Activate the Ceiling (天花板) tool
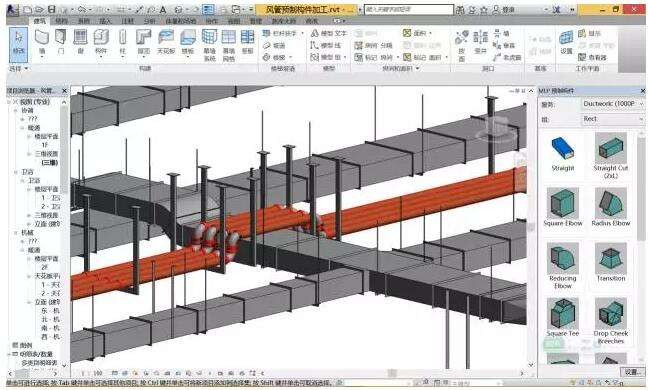 tap(166, 42)
